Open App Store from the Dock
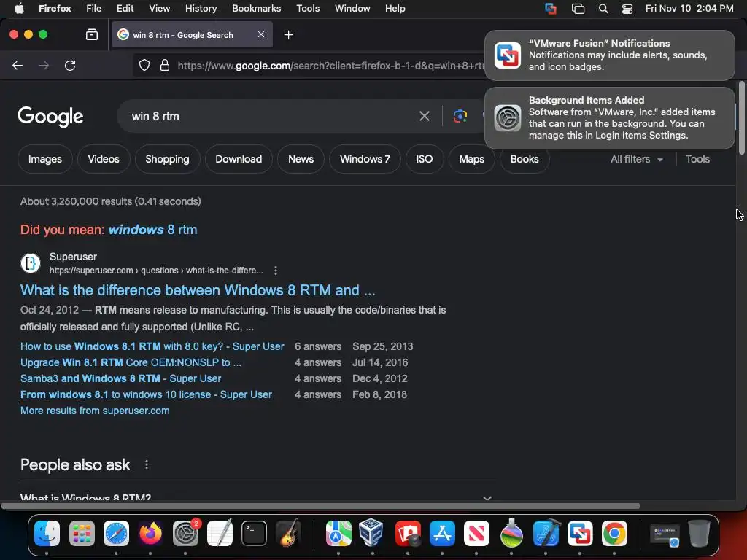 click(x=442, y=533)
